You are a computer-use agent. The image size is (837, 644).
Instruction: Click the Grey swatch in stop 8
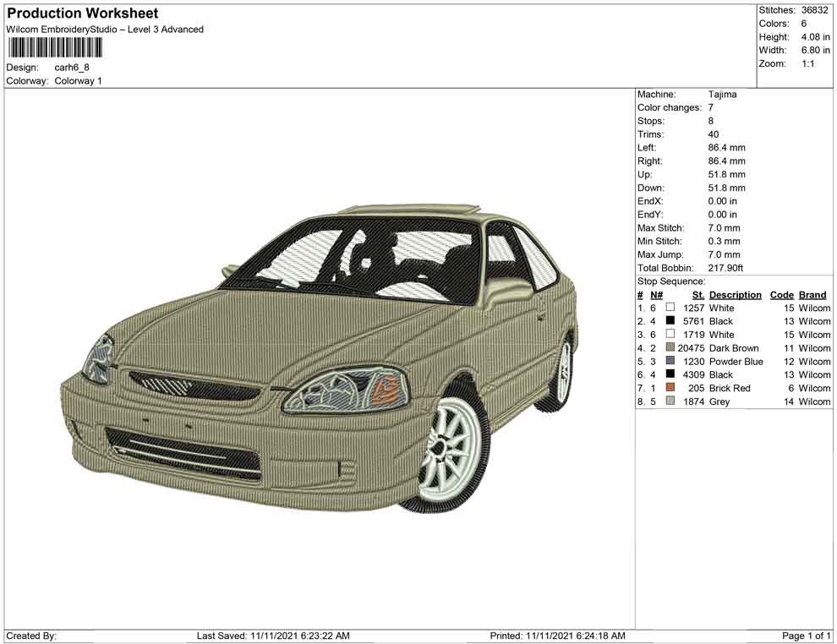pos(668,401)
